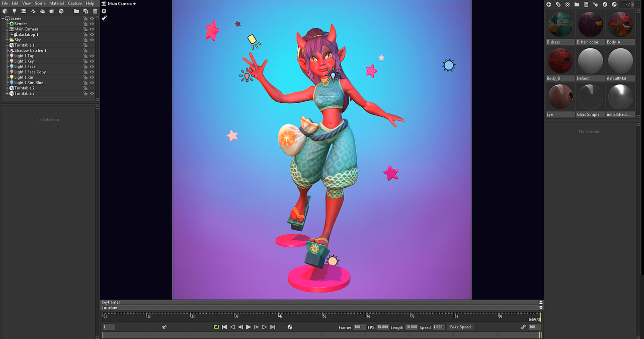Image resolution: width=644 pixels, height=339 pixels.
Task: Select Light 3 Face Copy
Action: (30, 72)
